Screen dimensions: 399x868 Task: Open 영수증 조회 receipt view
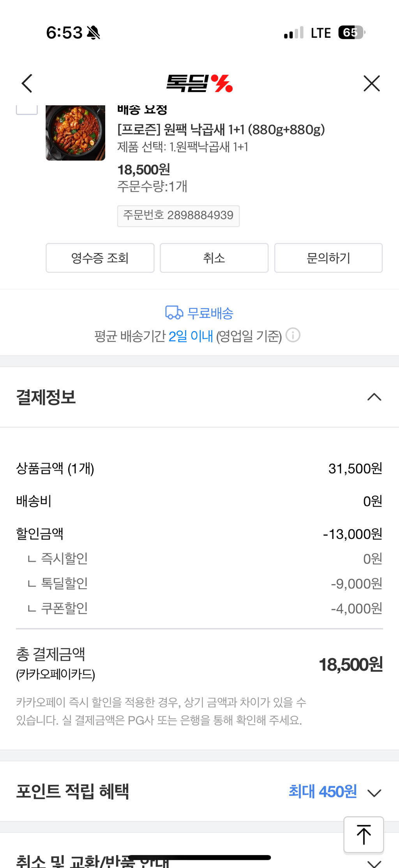coord(100,258)
